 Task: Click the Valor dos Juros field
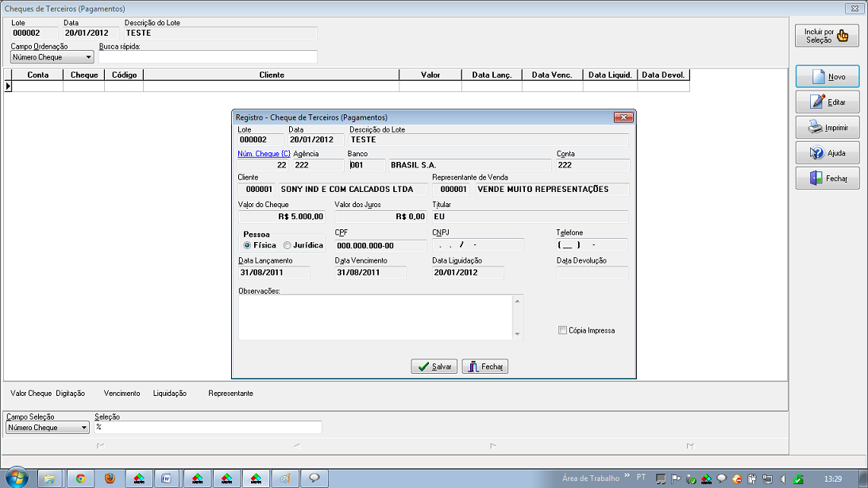381,217
